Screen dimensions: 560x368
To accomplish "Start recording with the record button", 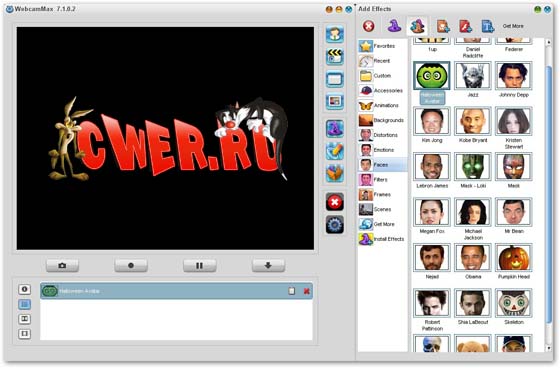I will pyautogui.click(x=131, y=265).
